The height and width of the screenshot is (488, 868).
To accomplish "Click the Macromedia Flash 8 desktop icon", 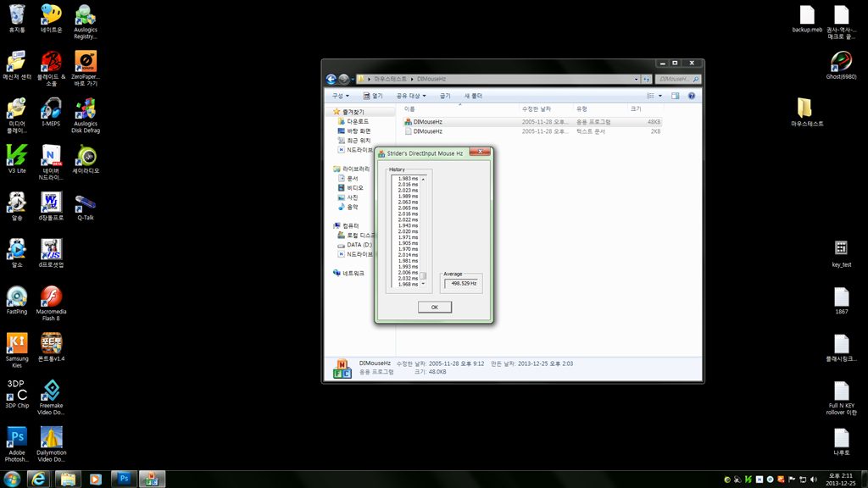I will [51, 303].
